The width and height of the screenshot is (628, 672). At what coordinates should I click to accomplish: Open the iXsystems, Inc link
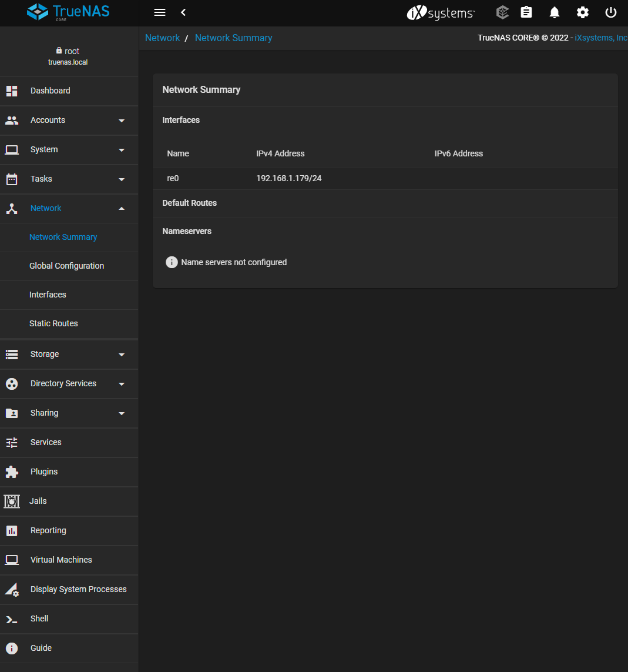pos(601,38)
